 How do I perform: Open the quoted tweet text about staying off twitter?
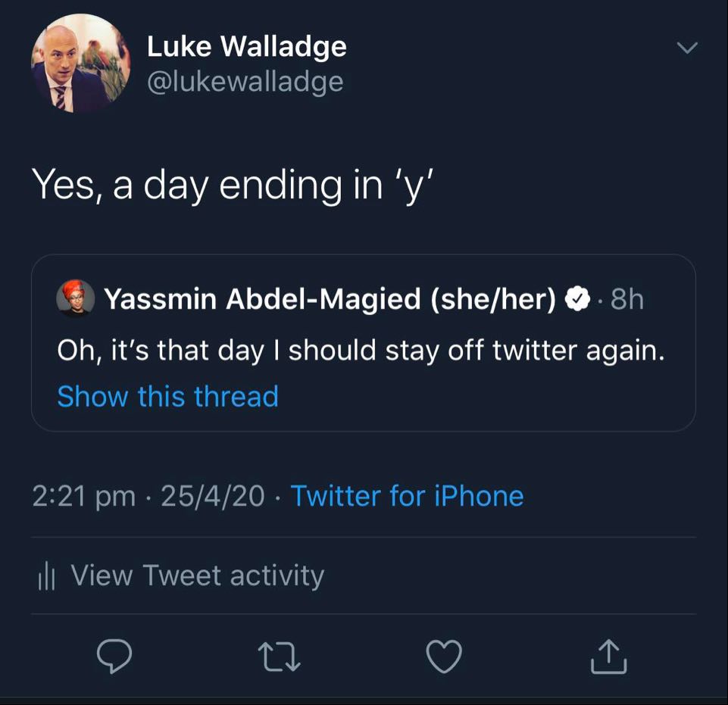click(361, 350)
